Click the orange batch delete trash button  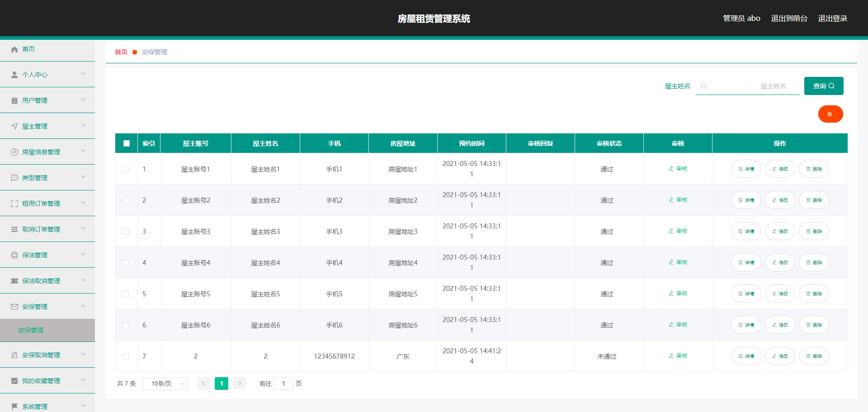pyautogui.click(x=830, y=114)
